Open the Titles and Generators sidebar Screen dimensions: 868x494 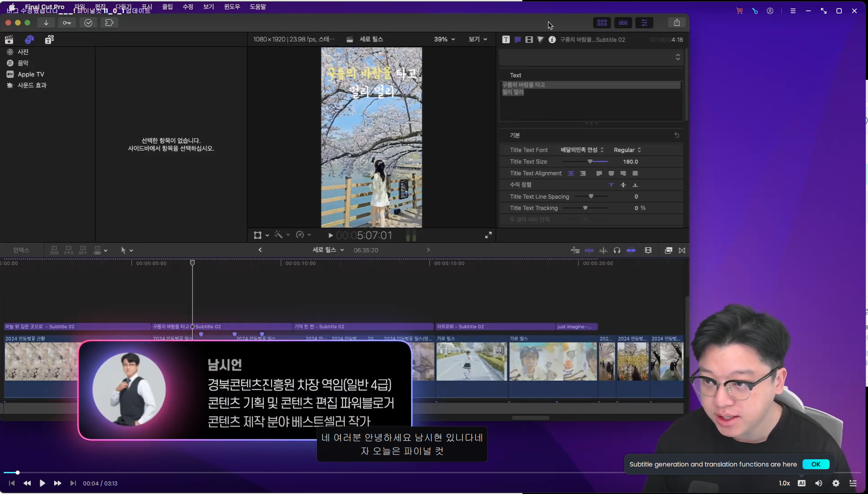[x=49, y=40]
